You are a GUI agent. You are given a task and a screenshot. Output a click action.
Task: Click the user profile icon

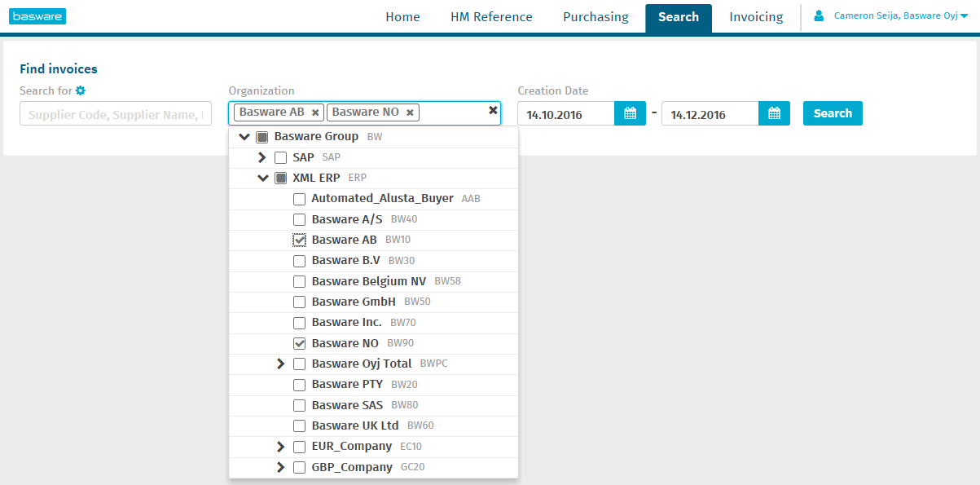(x=819, y=15)
